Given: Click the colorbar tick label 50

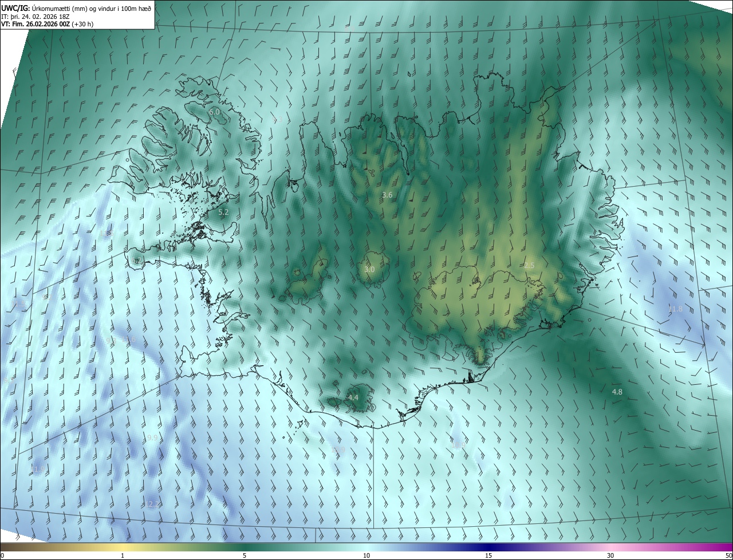Looking at the screenshot, I should pyautogui.click(x=728, y=555).
